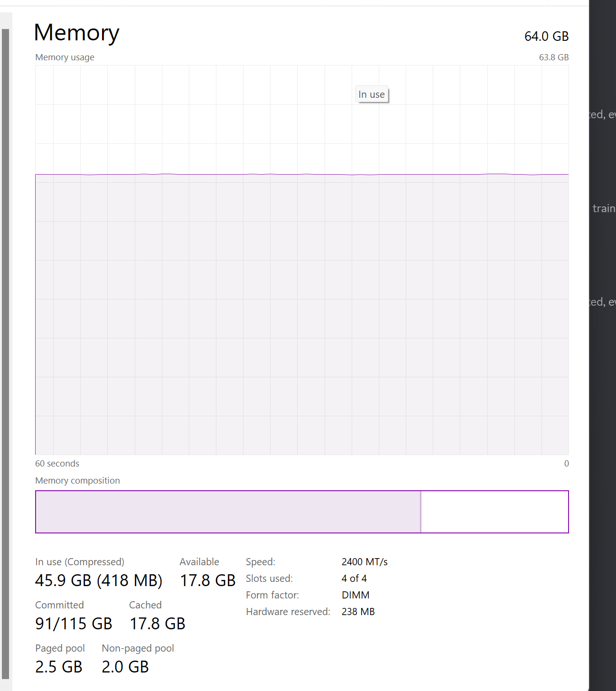Screen dimensions: 616x691
Task: Click the Hardware reserved 238 MB value
Action: pos(358,611)
